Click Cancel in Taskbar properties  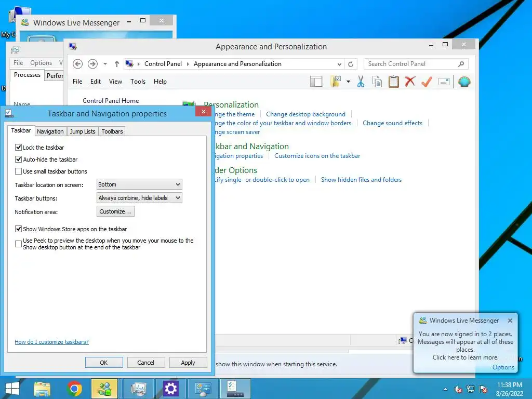tap(145, 362)
